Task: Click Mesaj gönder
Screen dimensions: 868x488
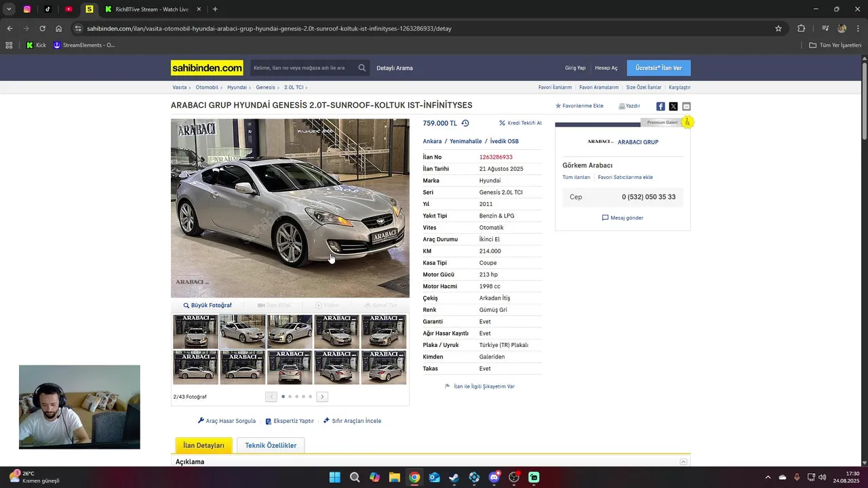Action: [623, 218]
